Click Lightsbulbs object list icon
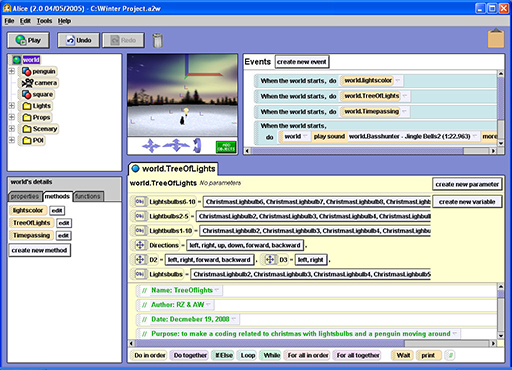Screen dimensions: 512x370 point(140,274)
